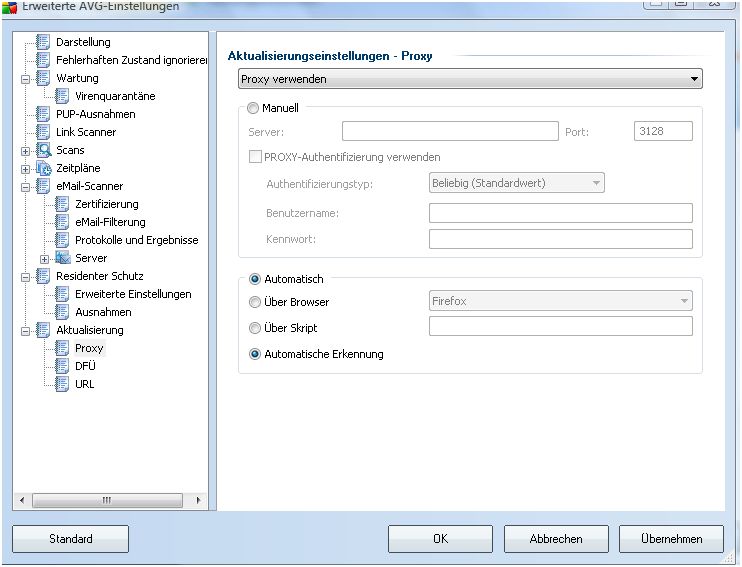Click the Zertifizierung icon
742x567 pixels.
[62, 204]
